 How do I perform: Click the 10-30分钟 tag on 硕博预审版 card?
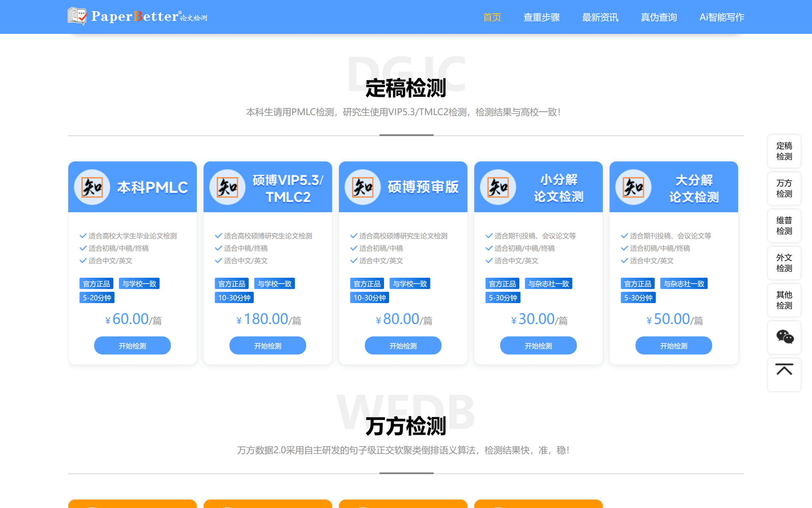point(370,298)
